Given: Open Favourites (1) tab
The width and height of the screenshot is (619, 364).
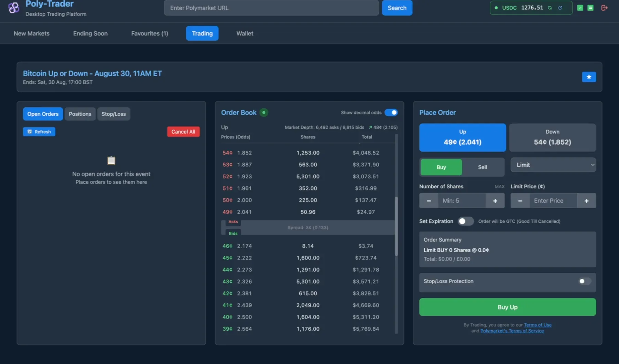Looking at the screenshot, I should (x=150, y=33).
